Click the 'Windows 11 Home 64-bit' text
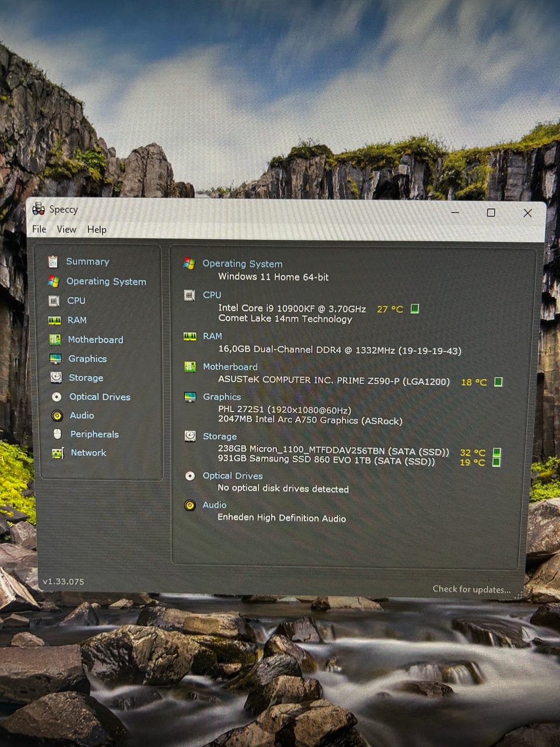560x747 pixels. point(273,277)
